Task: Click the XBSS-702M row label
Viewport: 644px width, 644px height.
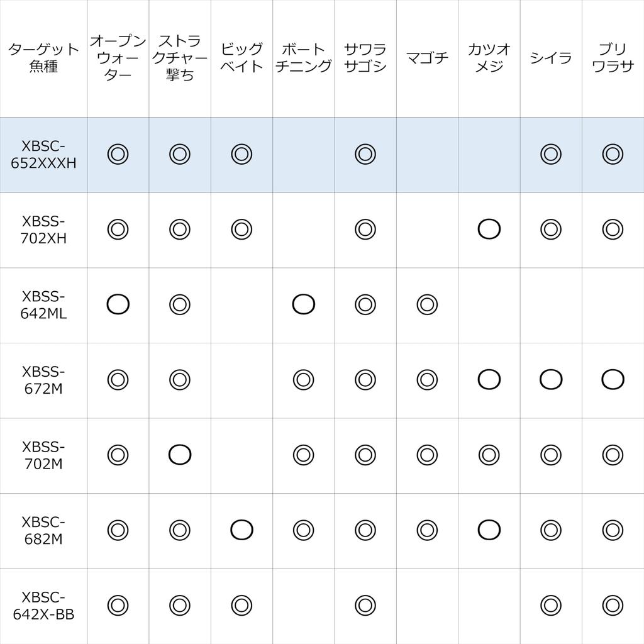Action: point(43,455)
